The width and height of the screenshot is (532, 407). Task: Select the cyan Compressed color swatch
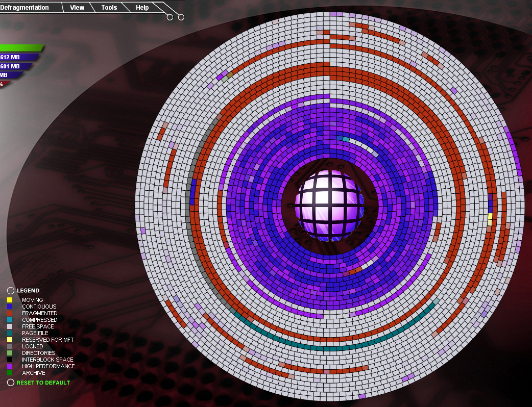click(10, 320)
